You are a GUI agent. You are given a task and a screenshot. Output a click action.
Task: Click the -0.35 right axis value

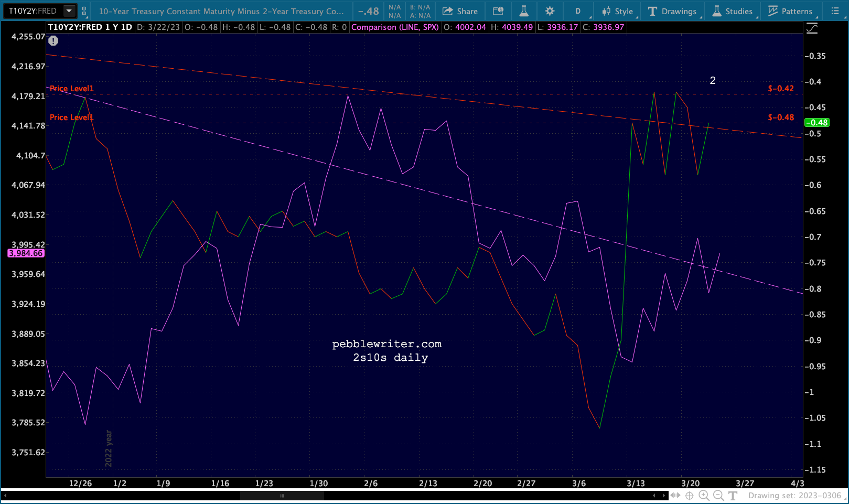click(x=815, y=56)
